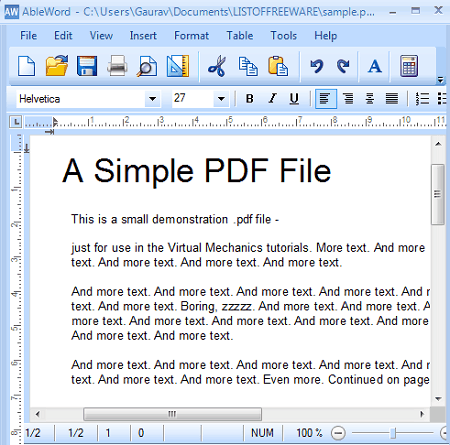The height and width of the screenshot is (445, 450).
Task: Copy the selection
Action: pos(248,66)
